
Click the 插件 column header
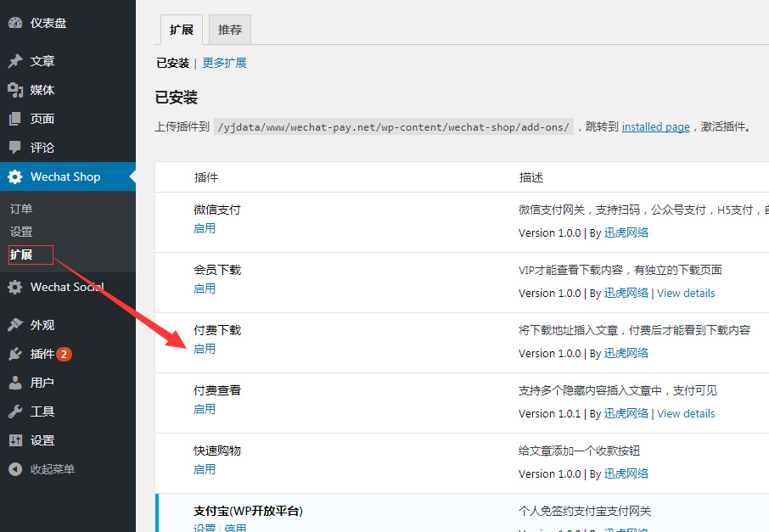click(206, 177)
